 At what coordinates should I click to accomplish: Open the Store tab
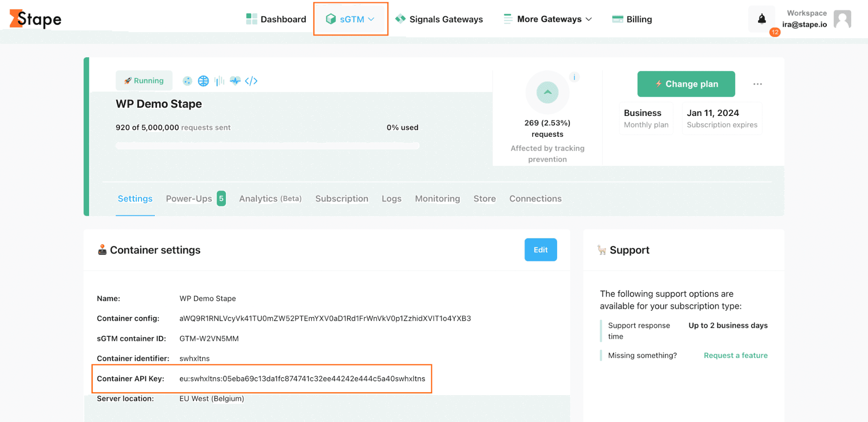[485, 199]
